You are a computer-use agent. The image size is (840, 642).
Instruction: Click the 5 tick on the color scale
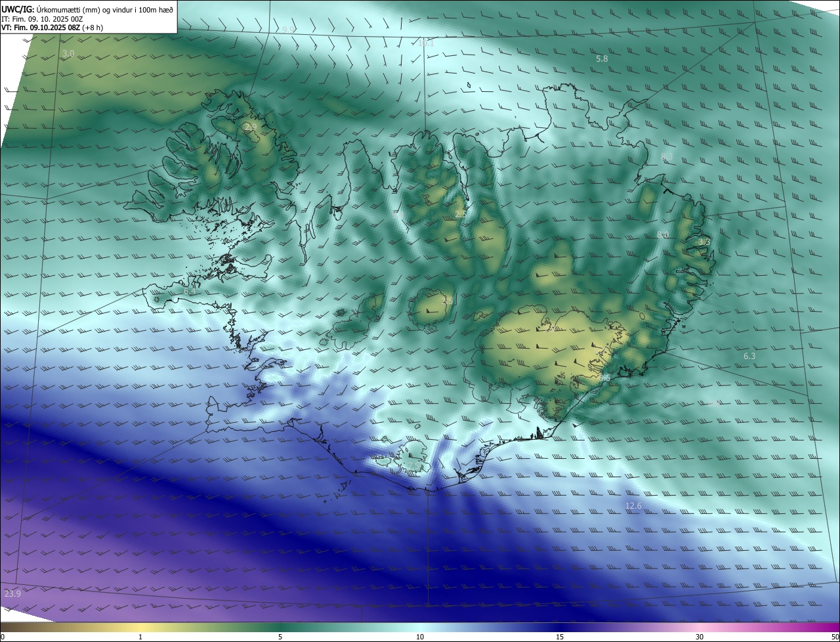(x=280, y=637)
